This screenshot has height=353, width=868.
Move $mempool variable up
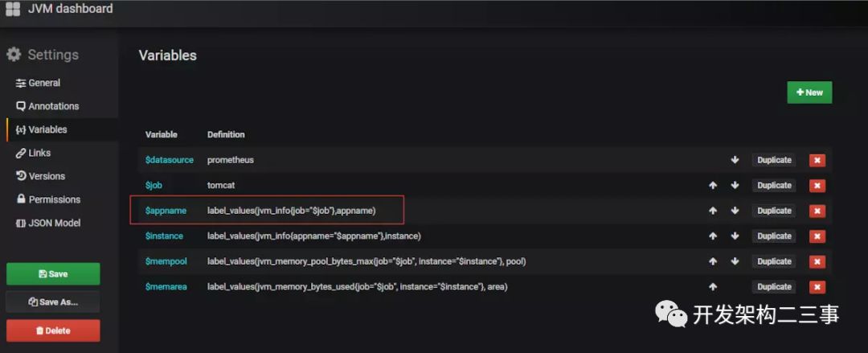[713, 261]
